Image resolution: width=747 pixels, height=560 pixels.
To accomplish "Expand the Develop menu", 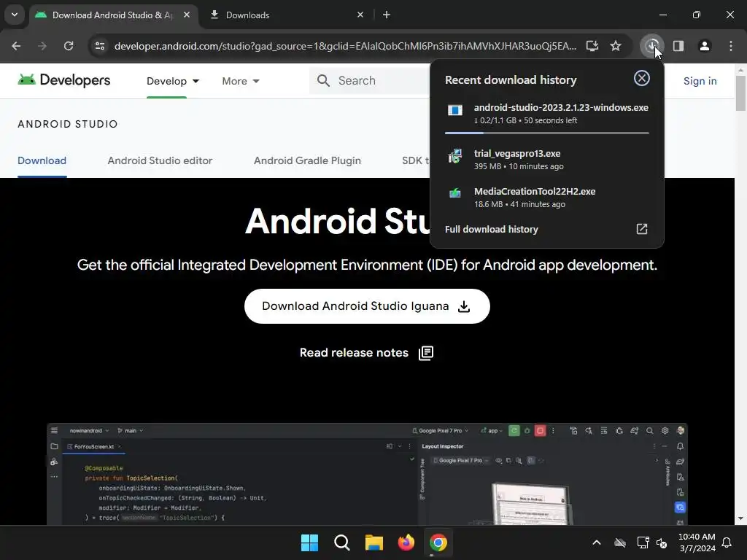I will [172, 81].
